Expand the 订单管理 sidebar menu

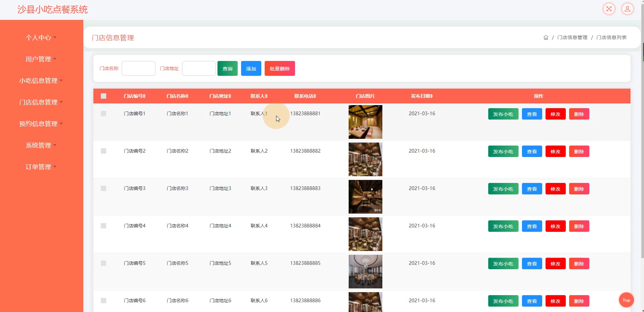click(x=41, y=167)
